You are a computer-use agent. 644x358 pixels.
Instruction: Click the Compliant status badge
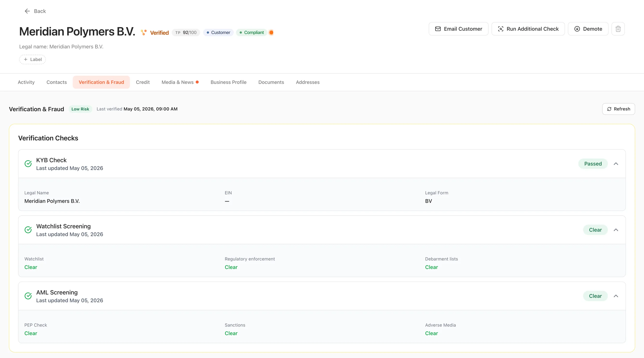click(x=252, y=32)
